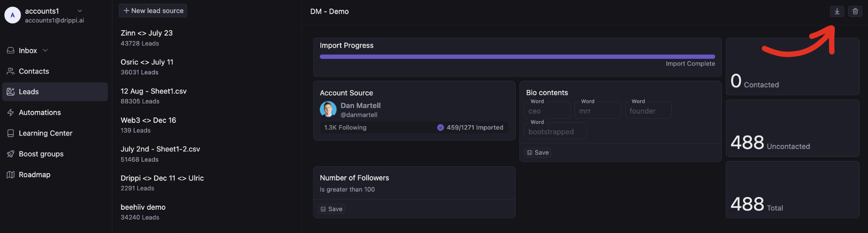The image size is (868, 233).
Task: Click the New lead source button
Action: pyautogui.click(x=153, y=11)
